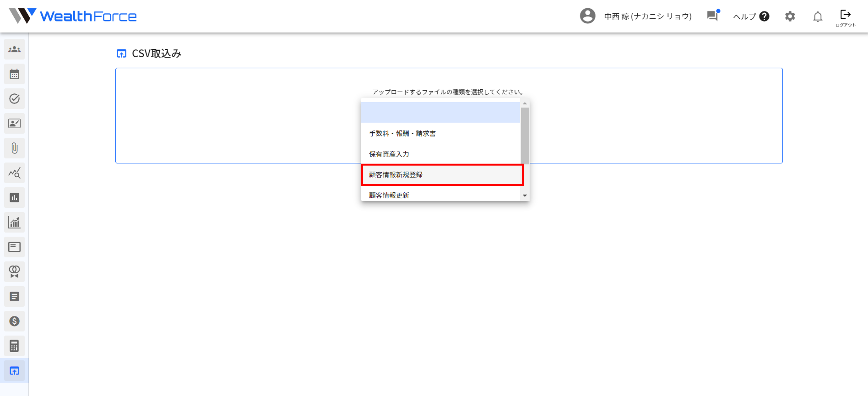Click the WealthForce logo
Image resolution: width=868 pixels, height=396 pixels.
point(73,16)
